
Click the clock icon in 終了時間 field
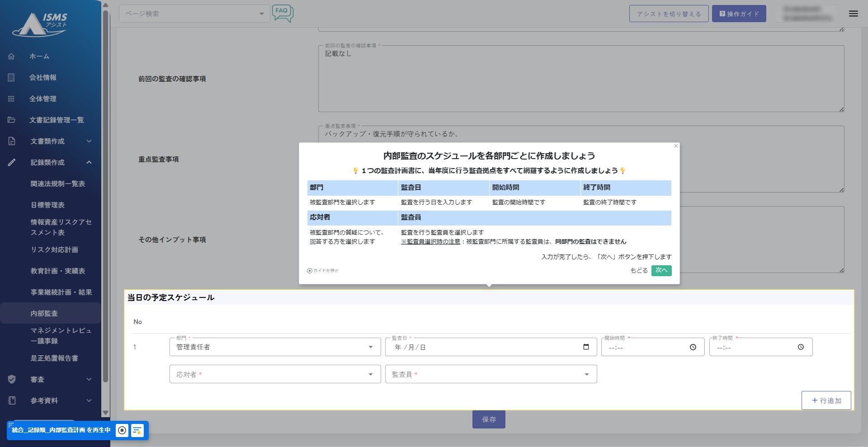[x=800, y=347]
